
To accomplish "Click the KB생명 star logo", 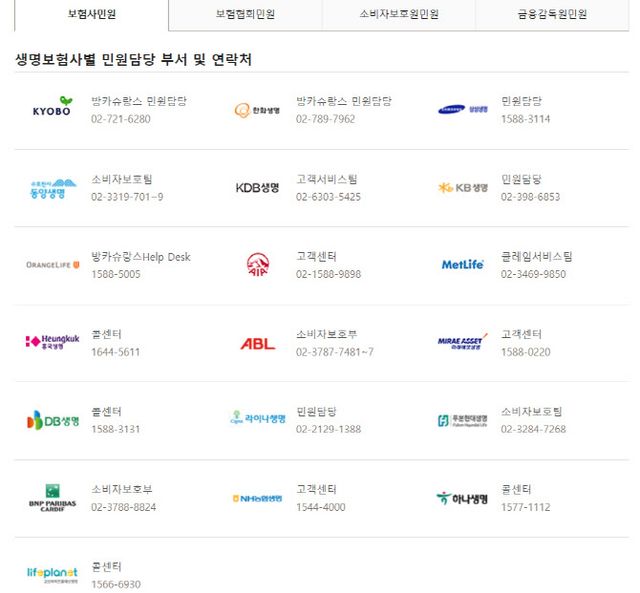I will [x=463, y=188].
